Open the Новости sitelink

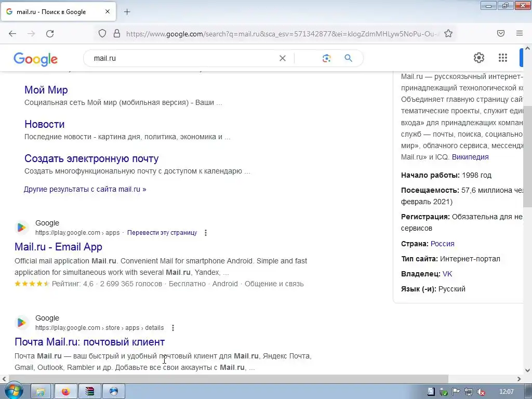tap(45, 124)
